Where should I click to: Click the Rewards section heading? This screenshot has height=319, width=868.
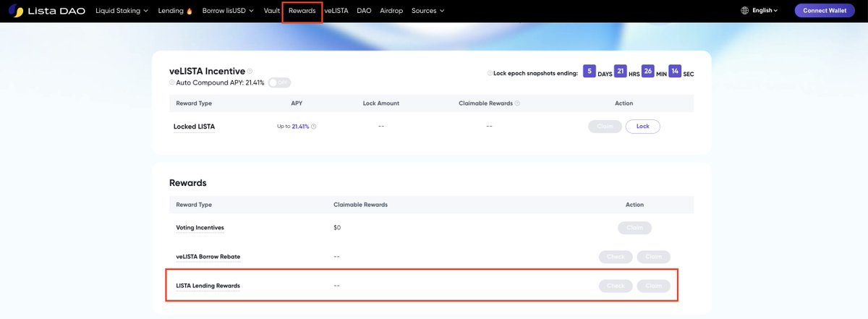pyautogui.click(x=188, y=183)
